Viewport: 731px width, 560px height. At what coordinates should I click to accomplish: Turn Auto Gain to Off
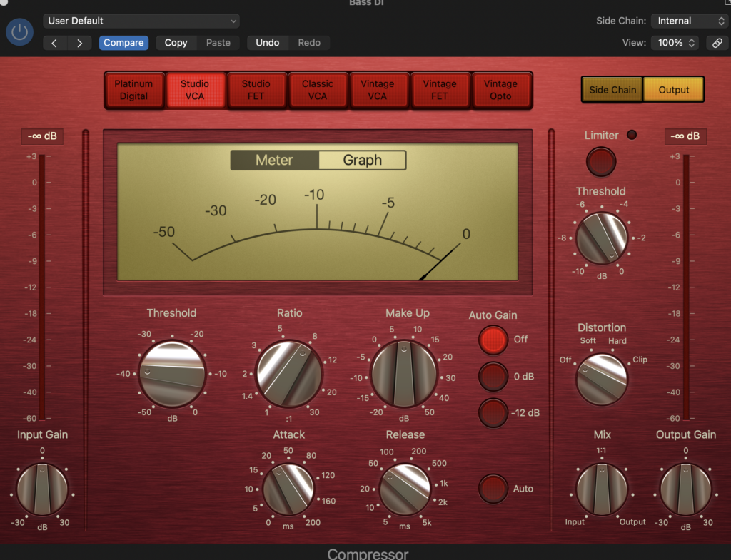pos(493,340)
